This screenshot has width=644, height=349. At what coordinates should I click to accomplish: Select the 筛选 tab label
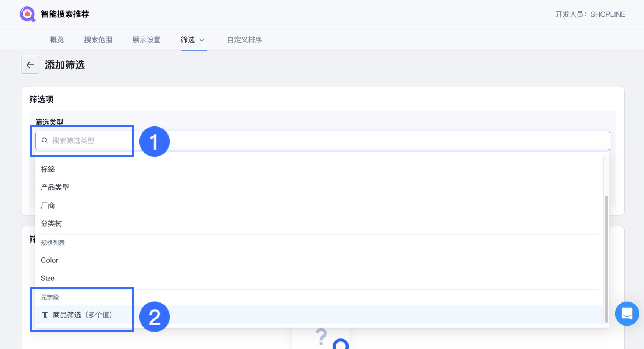pos(188,40)
